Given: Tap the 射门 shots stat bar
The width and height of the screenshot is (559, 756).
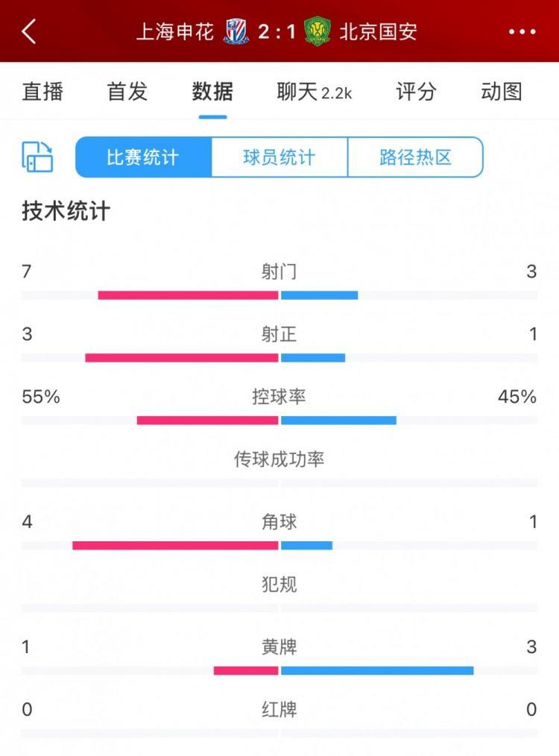Looking at the screenshot, I should click(279, 295).
